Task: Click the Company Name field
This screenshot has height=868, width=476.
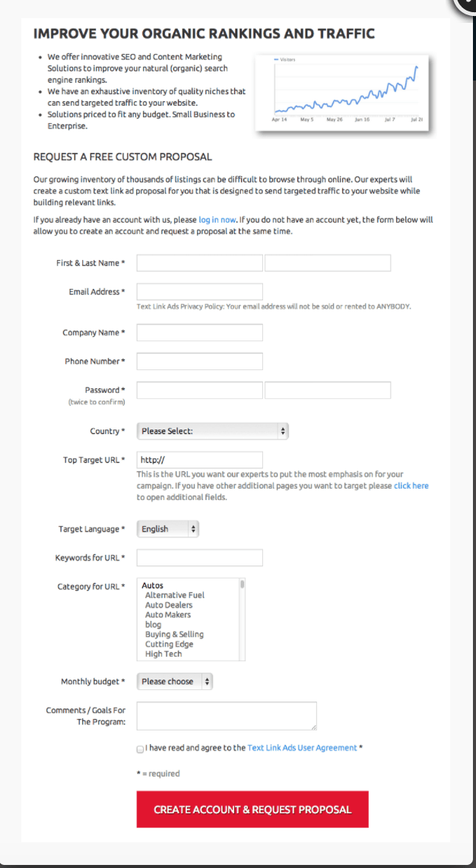Action: [x=198, y=332]
